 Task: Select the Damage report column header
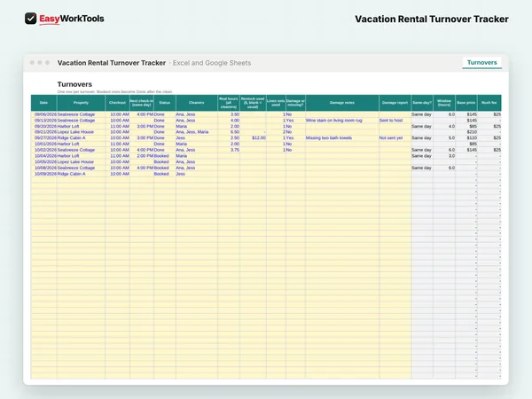pyautogui.click(x=395, y=103)
